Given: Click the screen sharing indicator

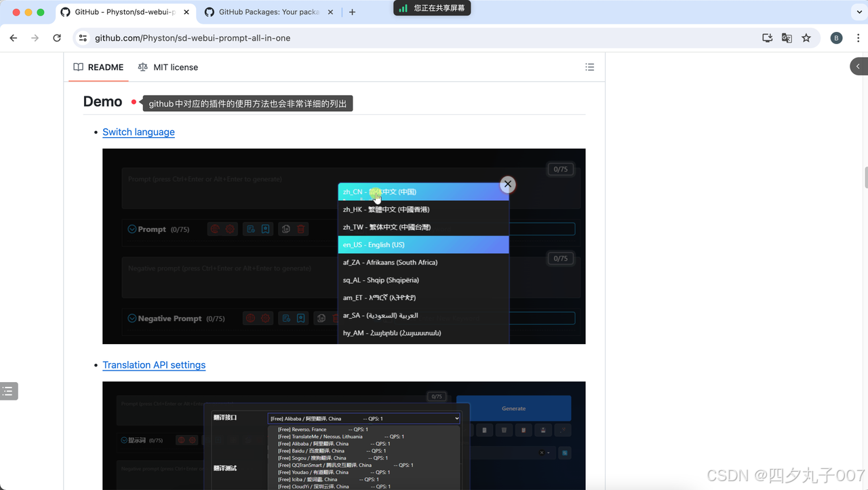Looking at the screenshot, I should click(x=432, y=8).
